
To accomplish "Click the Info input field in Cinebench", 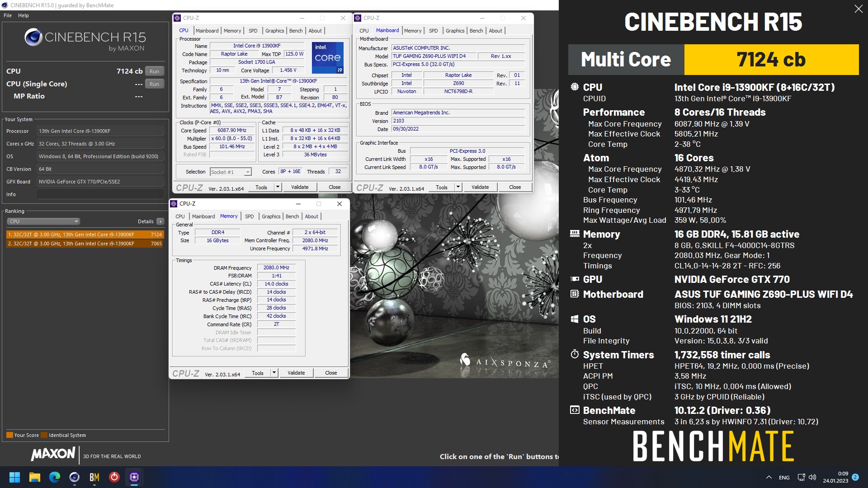I will click(100, 194).
